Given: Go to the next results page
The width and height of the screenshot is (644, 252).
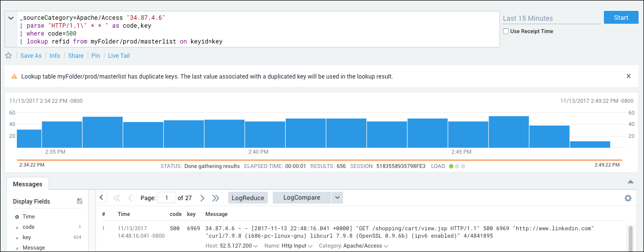Looking at the screenshot, I should pos(202,198).
